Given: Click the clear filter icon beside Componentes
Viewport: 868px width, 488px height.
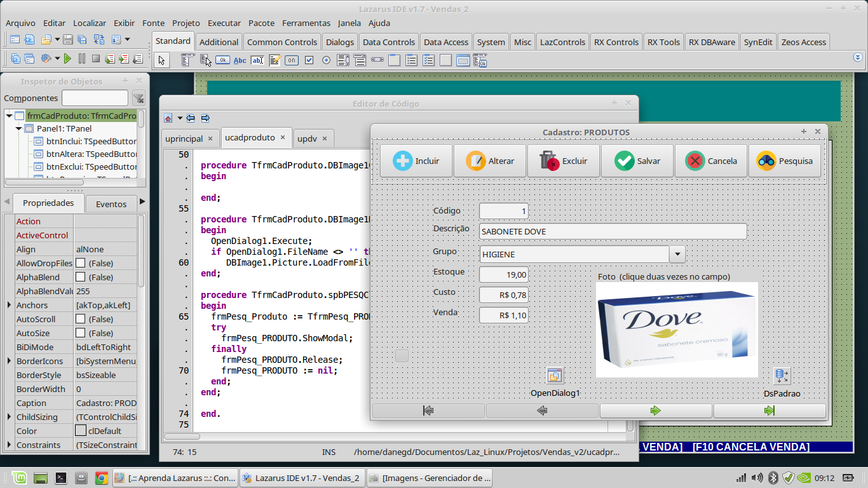Looking at the screenshot, I should coord(139,98).
